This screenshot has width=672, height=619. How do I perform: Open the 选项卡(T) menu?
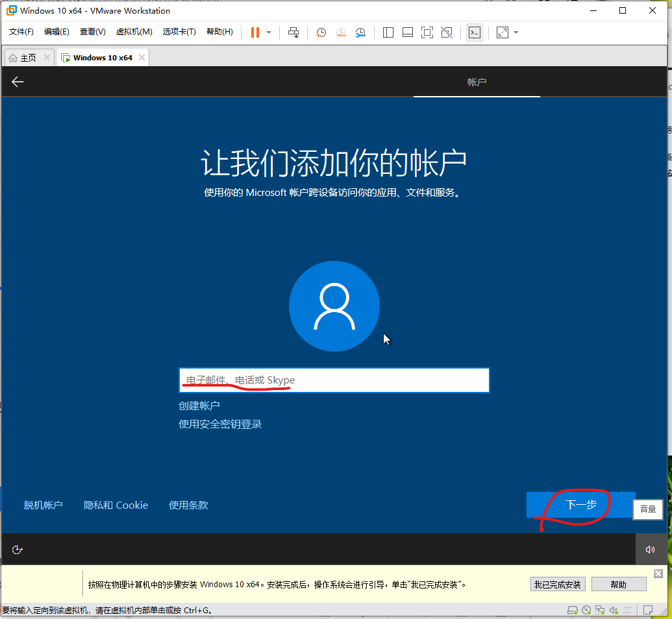179,32
